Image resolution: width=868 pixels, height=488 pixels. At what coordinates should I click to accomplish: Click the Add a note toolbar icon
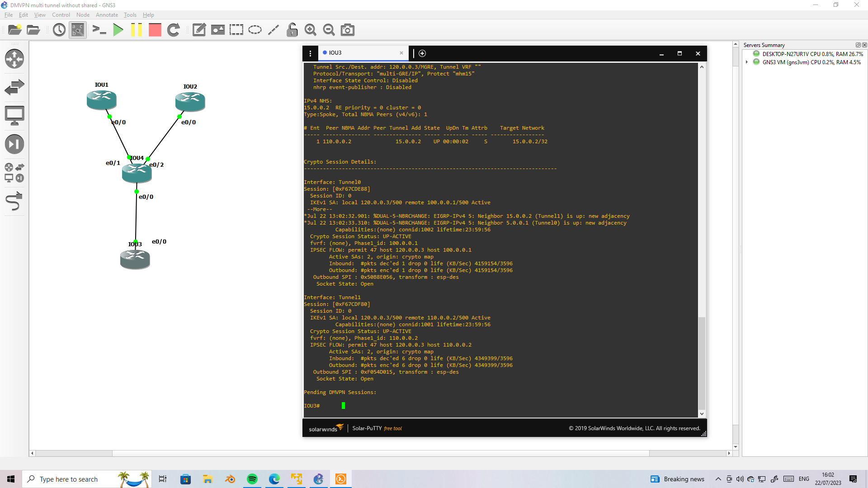[x=199, y=30]
